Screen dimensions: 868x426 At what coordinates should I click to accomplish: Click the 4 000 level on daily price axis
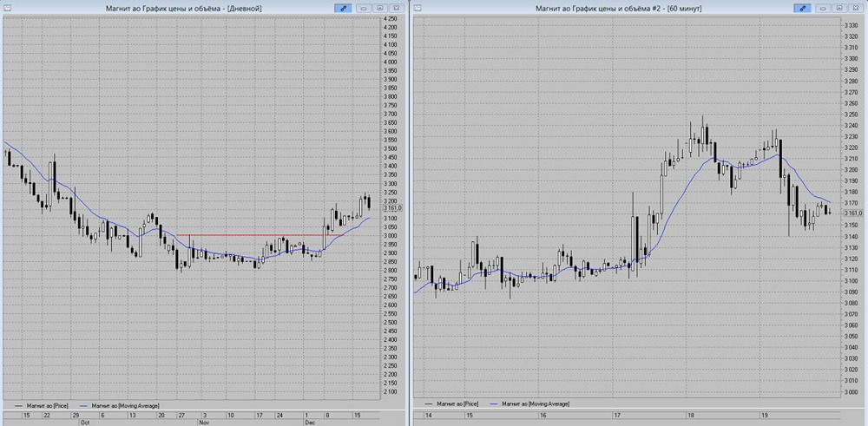pos(391,62)
